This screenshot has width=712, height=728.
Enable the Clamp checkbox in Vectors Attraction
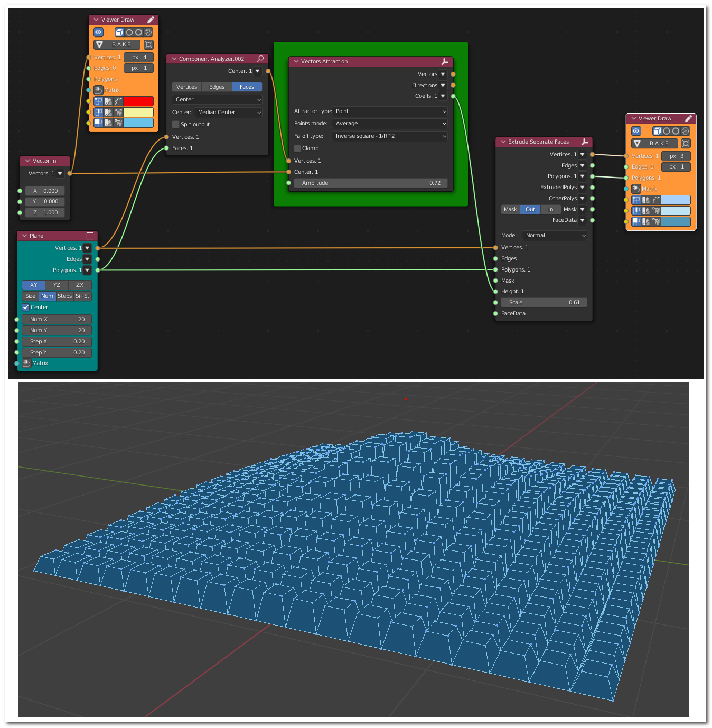[x=297, y=148]
